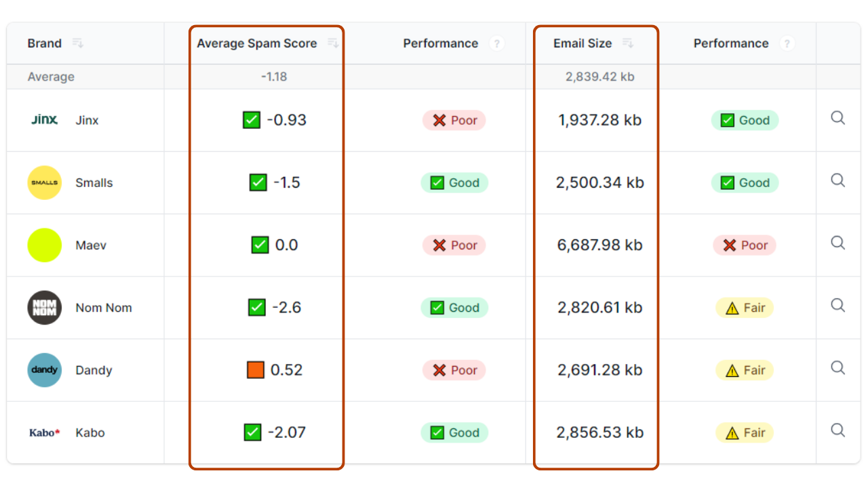
Task: Click Jinx spam Poor performance badge
Action: point(454,120)
